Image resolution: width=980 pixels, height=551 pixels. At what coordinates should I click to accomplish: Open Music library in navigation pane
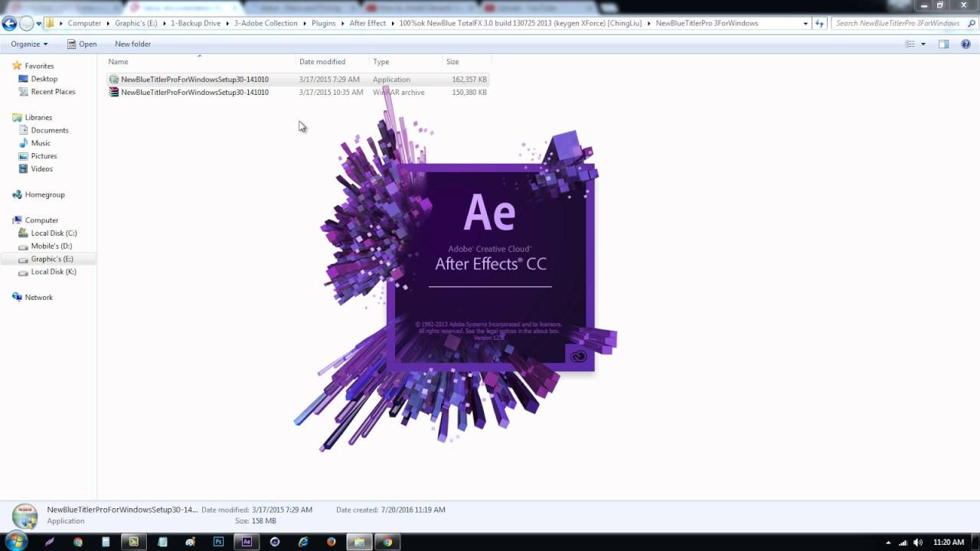point(41,143)
